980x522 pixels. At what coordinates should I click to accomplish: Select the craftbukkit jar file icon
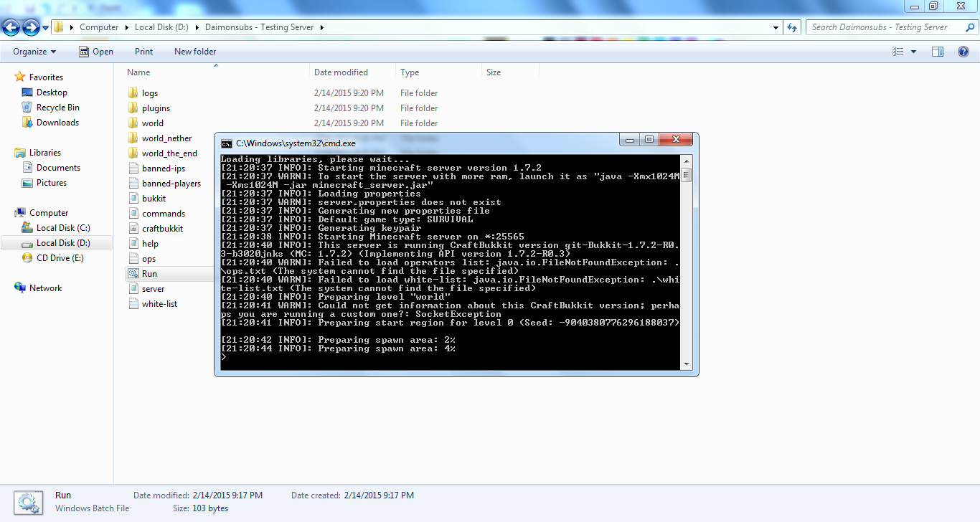pos(133,229)
